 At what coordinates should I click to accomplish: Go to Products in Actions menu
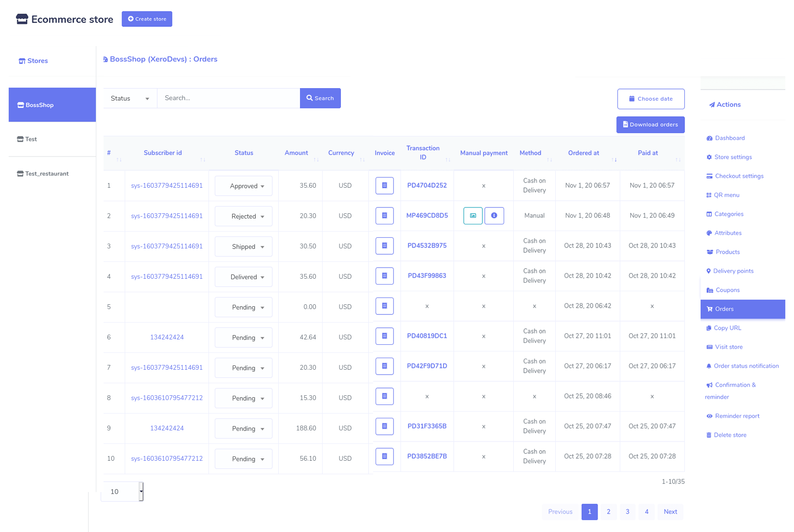click(727, 252)
